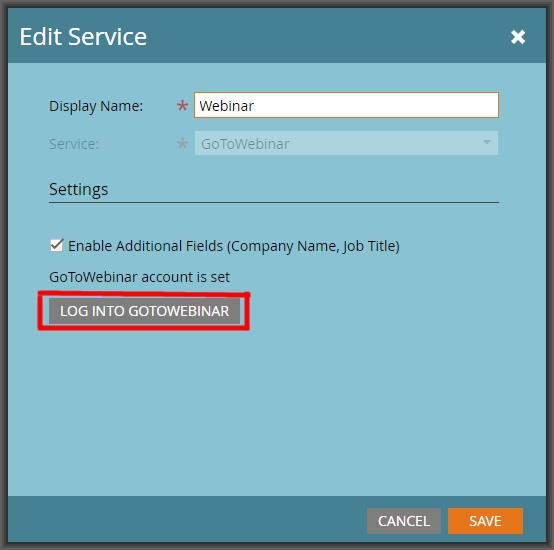
Task: Close the Edit Service dialog
Action: 518,37
